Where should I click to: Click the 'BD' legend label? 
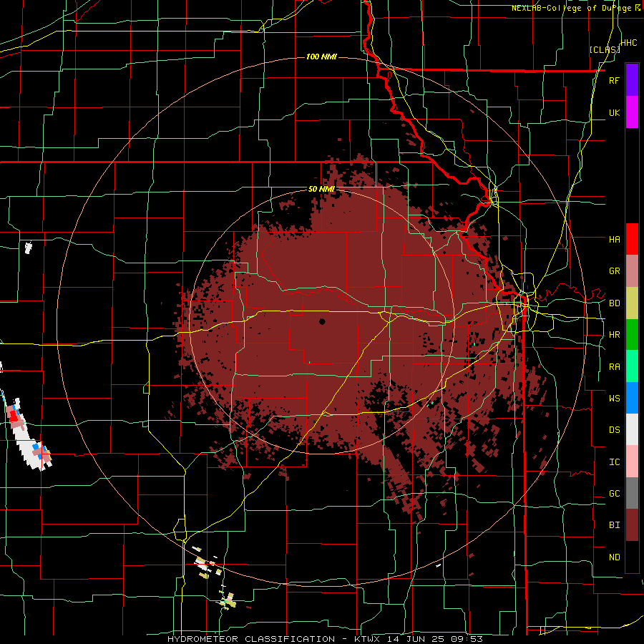point(614,303)
